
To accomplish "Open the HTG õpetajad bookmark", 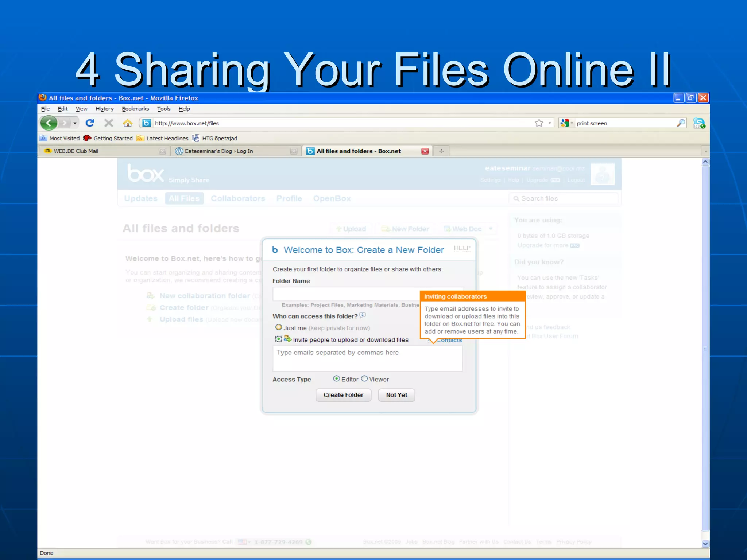I will pos(214,139).
